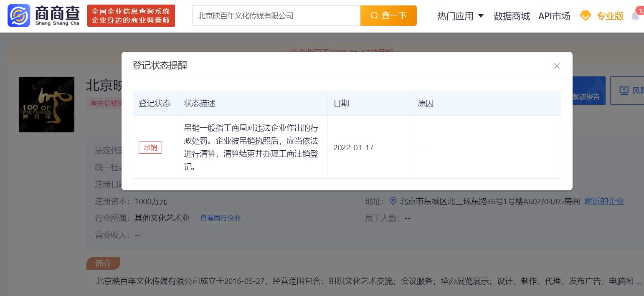This screenshot has height=296, width=644.
Task: Go to API市场 in top navigation
Action: [x=554, y=16]
